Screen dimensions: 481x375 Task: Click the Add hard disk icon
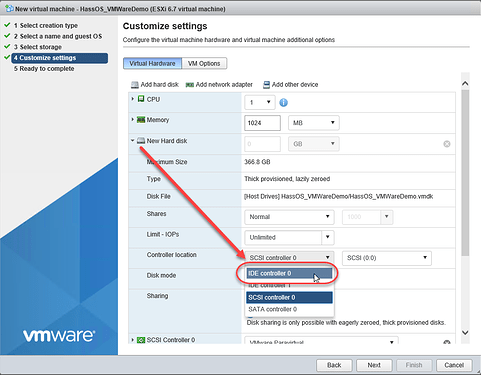(135, 85)
